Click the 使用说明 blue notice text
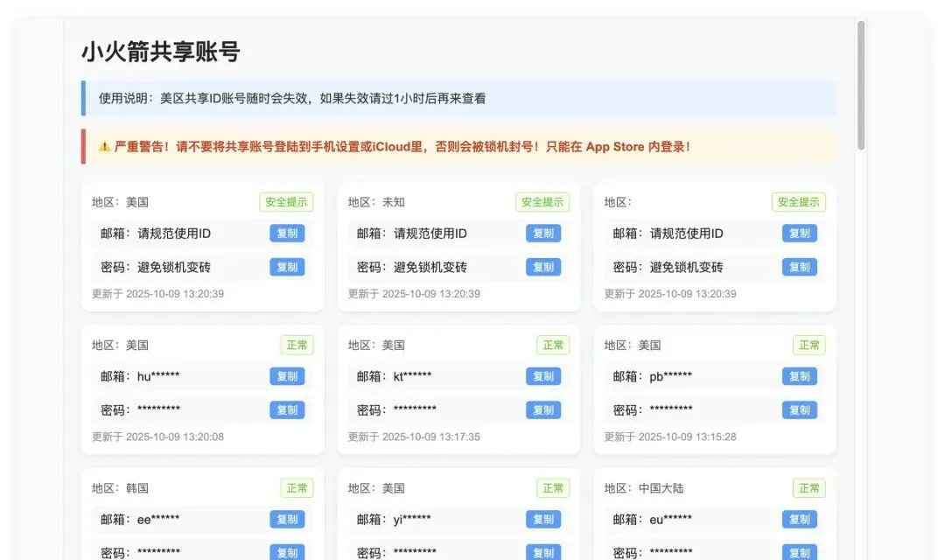The image size is (945, 560). tap(292, 98)
